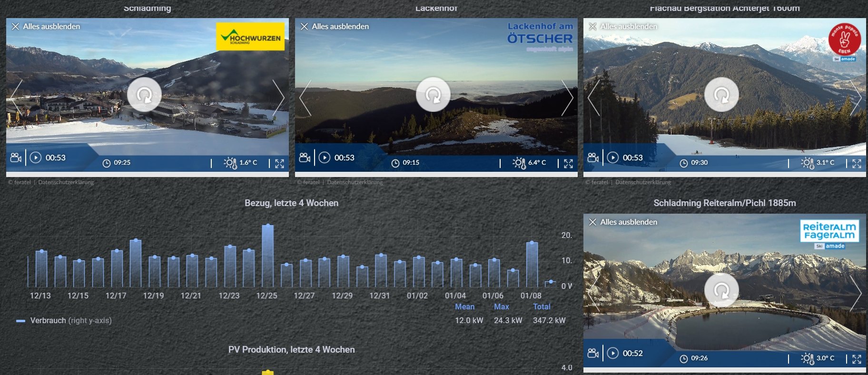Screen dimensions: 868x375
Task: Sort the legend by the Mean column
Action: 464,307
